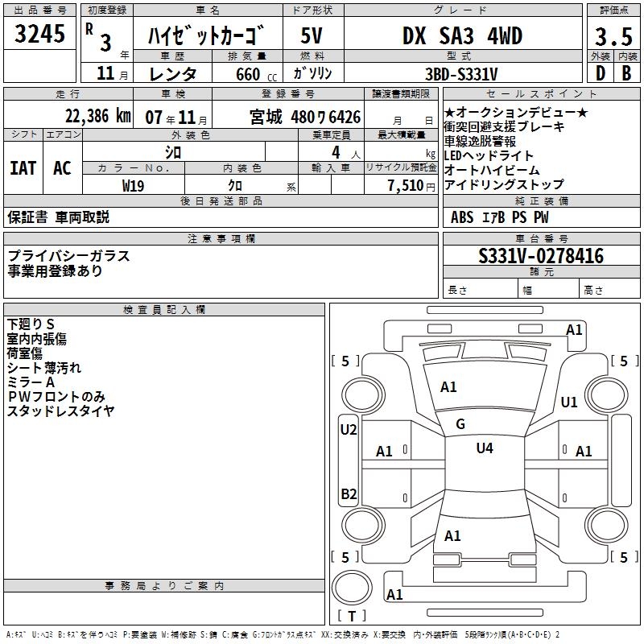Click the A1 mark on front bumper
This screenshot has width=644, height=644.
[x=574, y=330]
